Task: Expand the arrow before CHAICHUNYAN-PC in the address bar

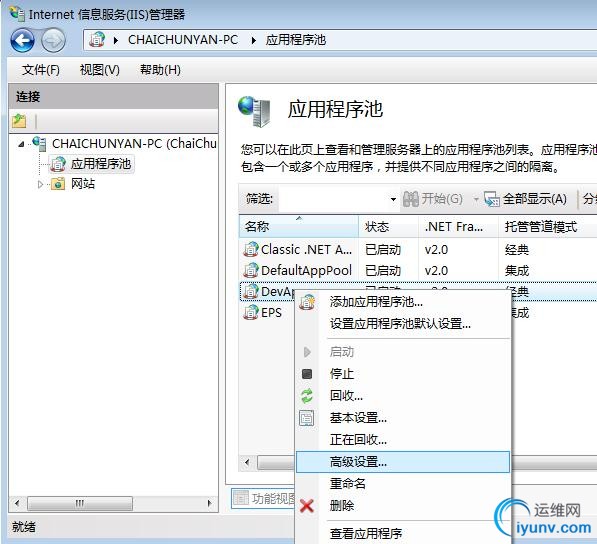Action: coord(116,40)
